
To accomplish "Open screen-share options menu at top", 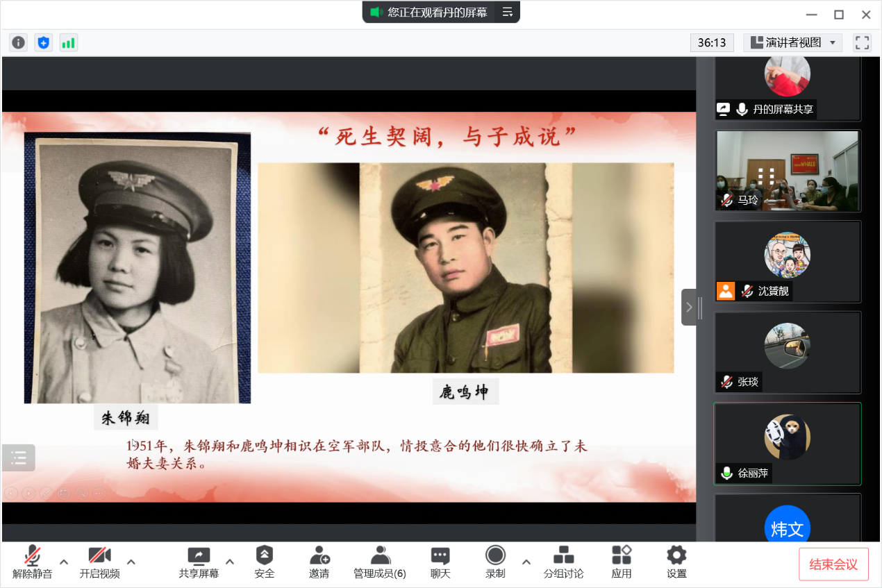I will click(508, 12).
